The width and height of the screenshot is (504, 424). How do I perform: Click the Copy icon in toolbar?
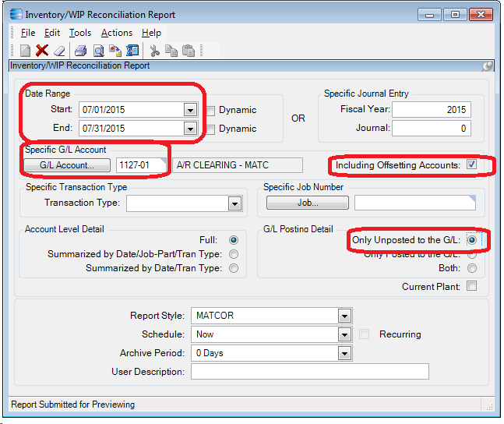coord(171,51)
